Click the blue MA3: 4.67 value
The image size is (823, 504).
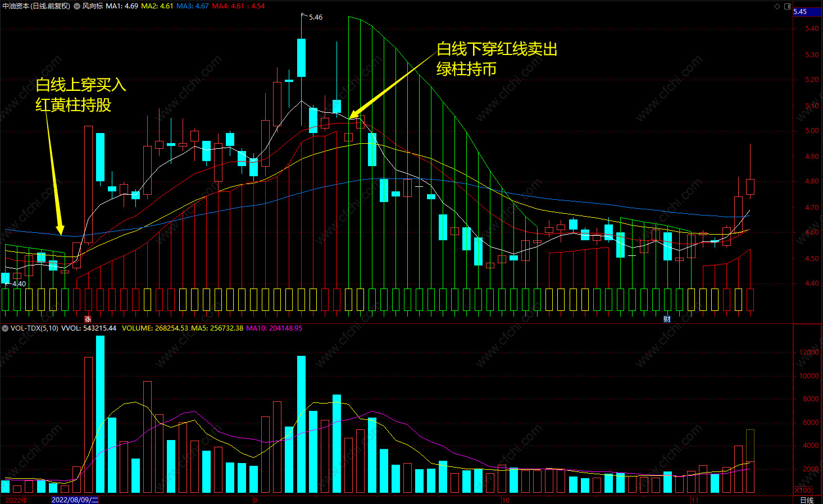pyautogui.click(x=193, y=6)
